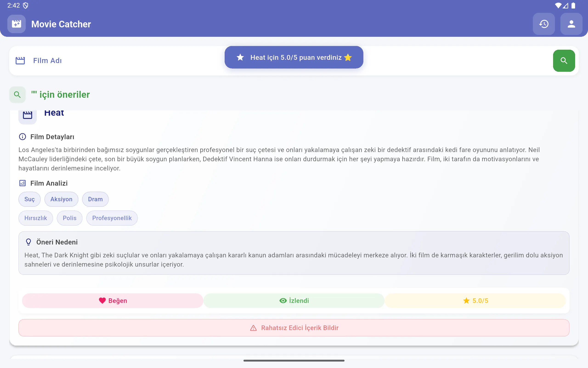588x368 pixels.
Task: Click the magnifier icon beside için öneriler
Action: point(17,95)
